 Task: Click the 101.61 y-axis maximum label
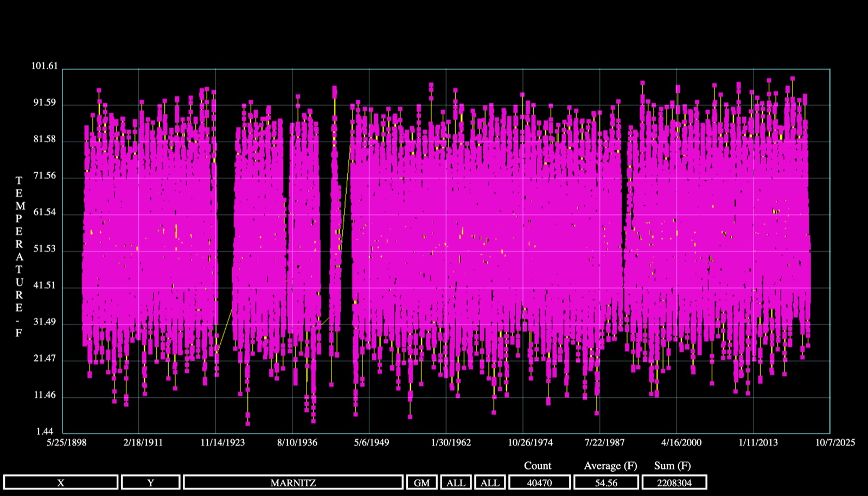click(44, 66)
